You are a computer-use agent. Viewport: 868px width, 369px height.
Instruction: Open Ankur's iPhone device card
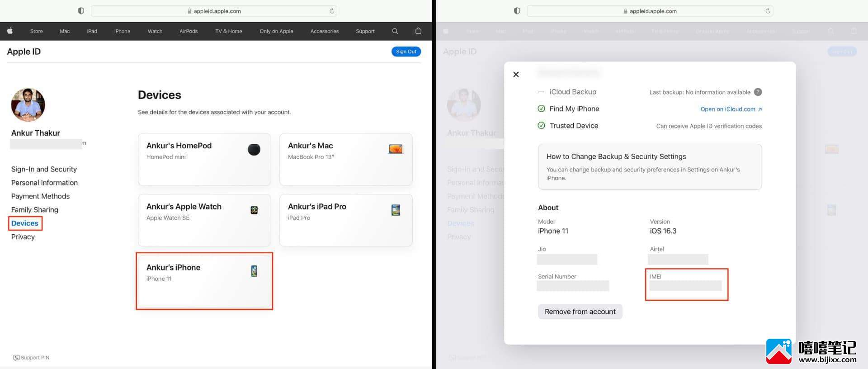tap(204, 281)
